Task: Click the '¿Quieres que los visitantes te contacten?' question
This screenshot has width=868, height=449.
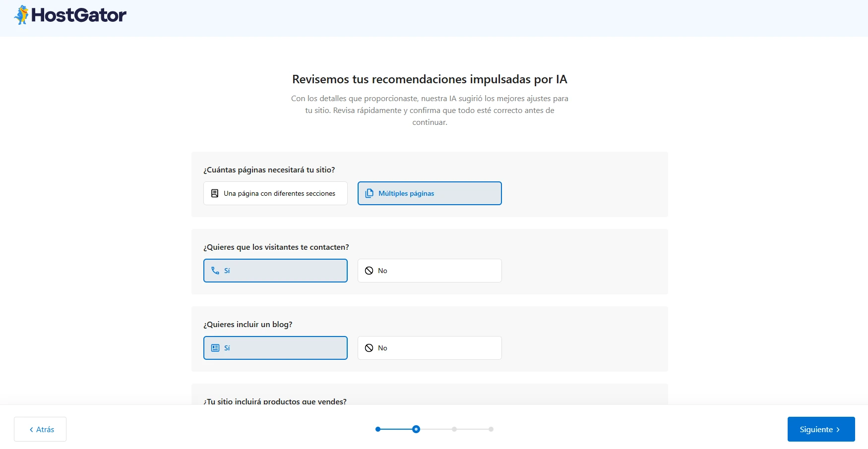Action: (x=276, y=247)
